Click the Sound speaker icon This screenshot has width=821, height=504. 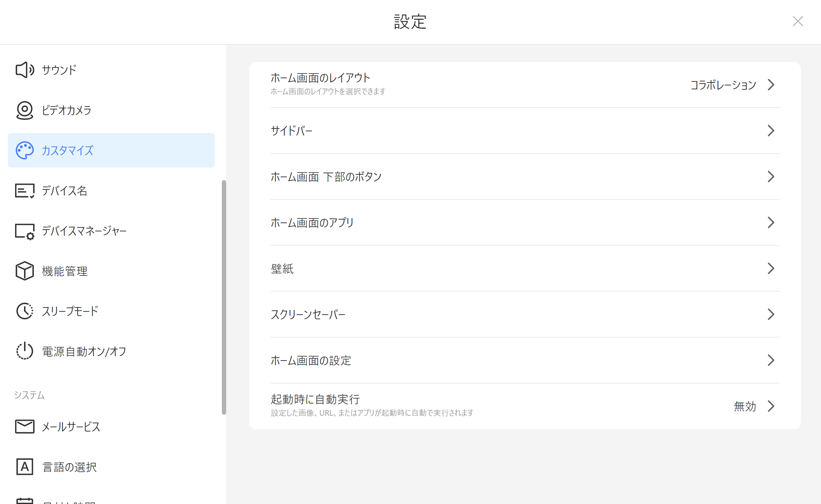click(x=24, y=70)
